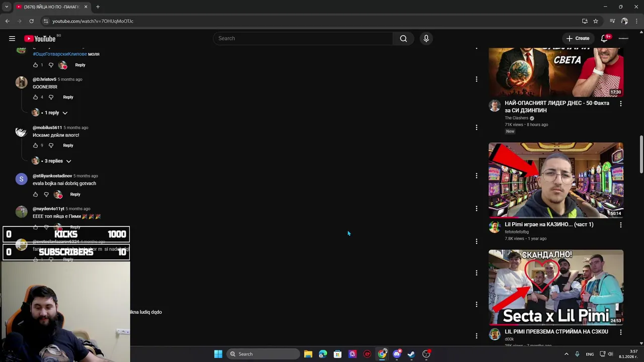This screenshot has height=362, width=644.
Task: Open Steam from taskbar
Action: tap(411, 354)
